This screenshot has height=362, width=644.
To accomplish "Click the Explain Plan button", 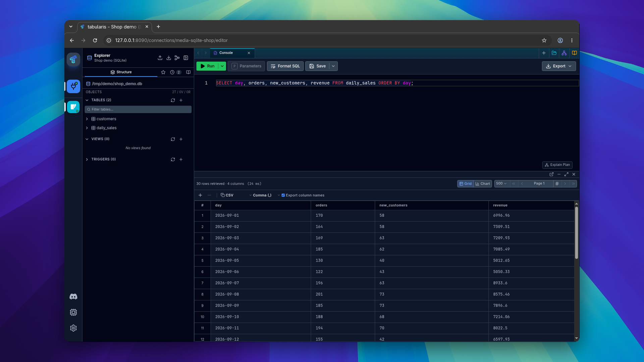I will [557, 165].
